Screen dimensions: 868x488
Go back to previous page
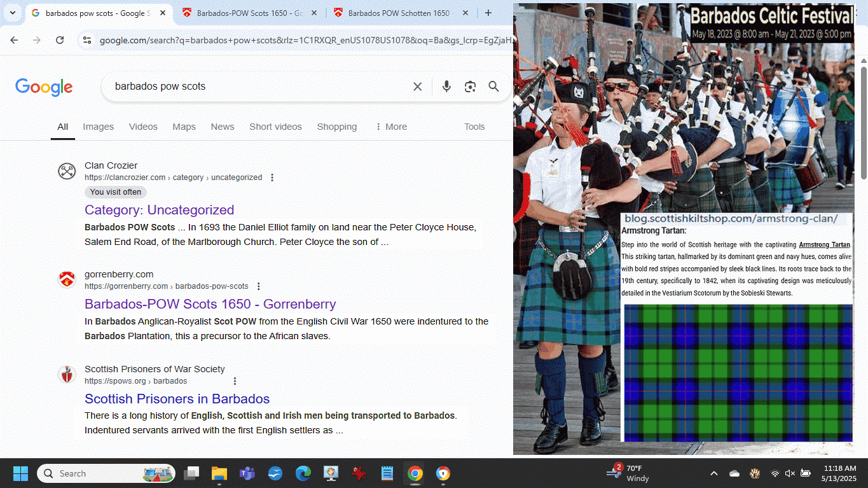tap(14, 40)
